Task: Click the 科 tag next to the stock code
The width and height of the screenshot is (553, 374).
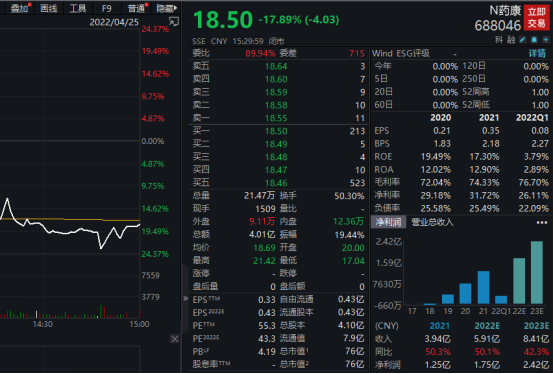Action: click(x=499, y=40)
